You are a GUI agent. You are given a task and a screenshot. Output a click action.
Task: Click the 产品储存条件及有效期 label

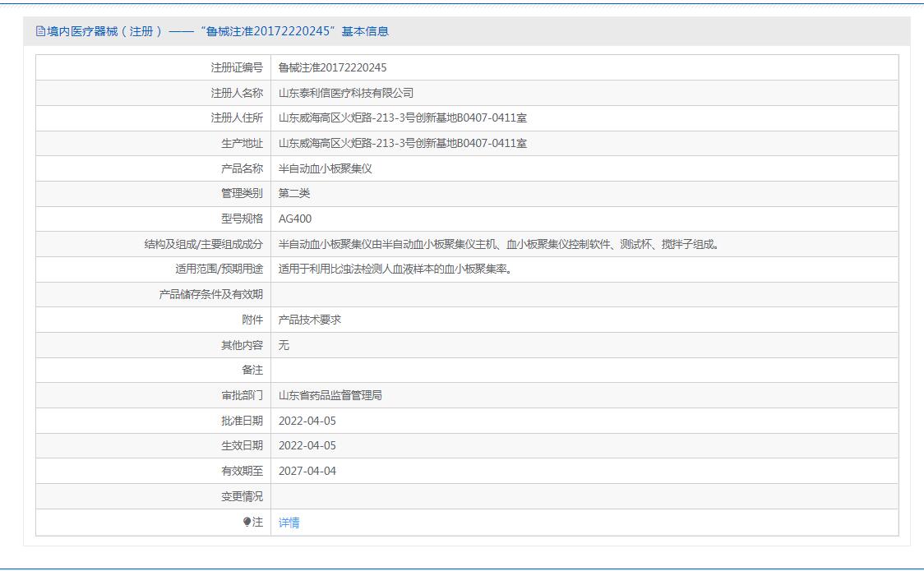(211, 294)
